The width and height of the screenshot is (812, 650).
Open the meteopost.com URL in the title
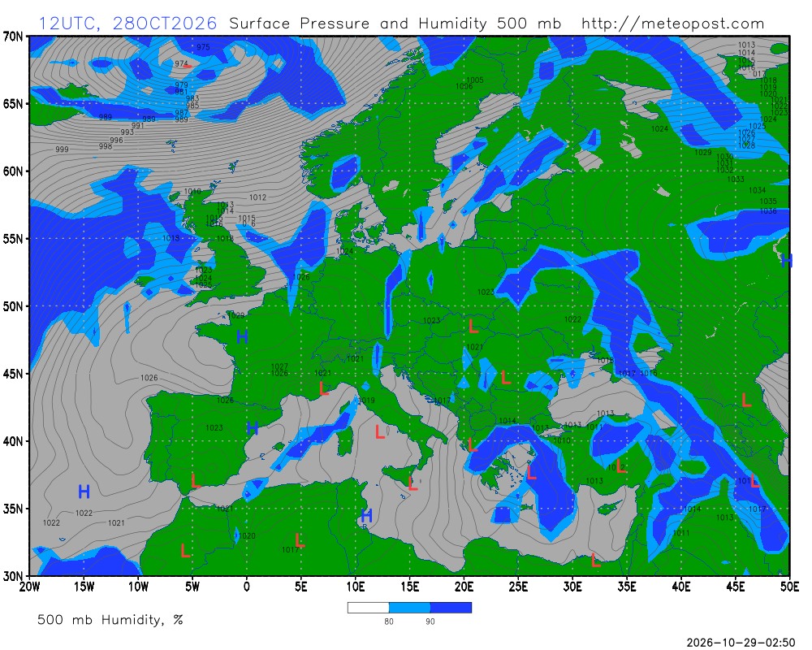click(x=672, y=24)
